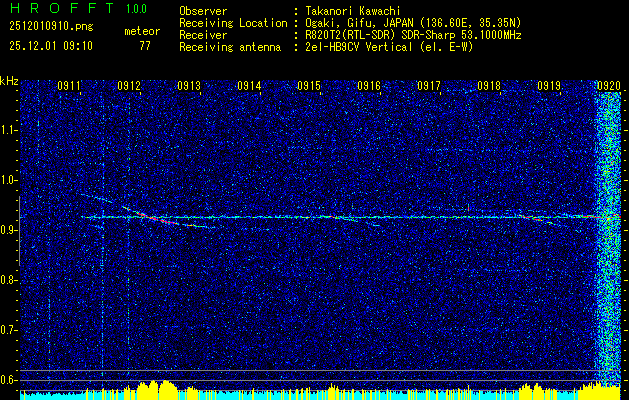
Task: Click the 0.6 kHz axis label
Action: (8, 380)
